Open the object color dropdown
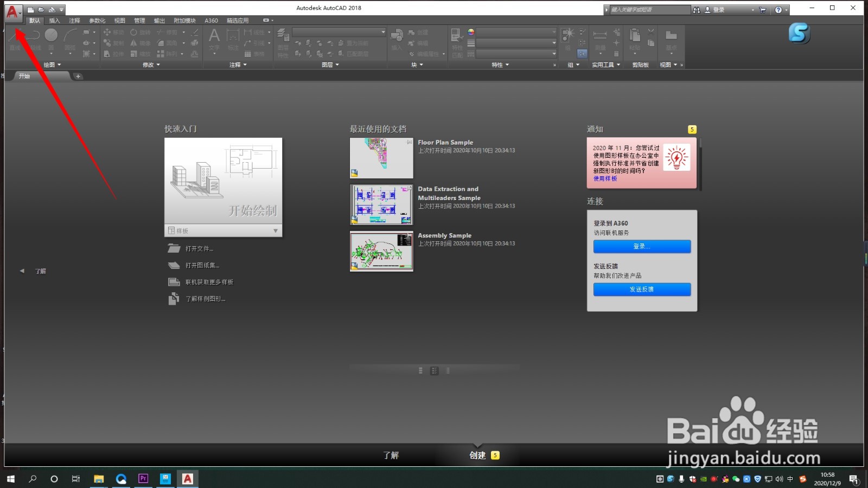Viewport: 868px width, 488px height. [x=516, y=32]
